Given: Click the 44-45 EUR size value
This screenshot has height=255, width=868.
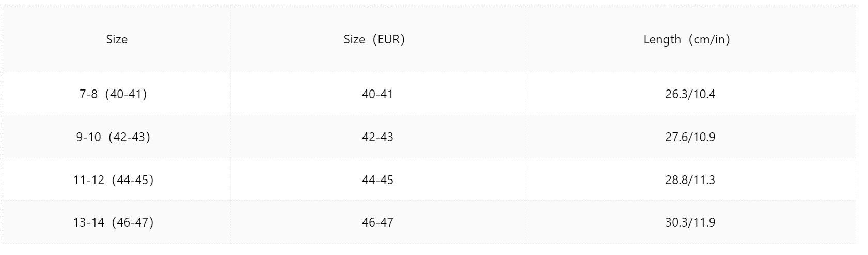Looking at the screenshot, I should pos(377,180).
